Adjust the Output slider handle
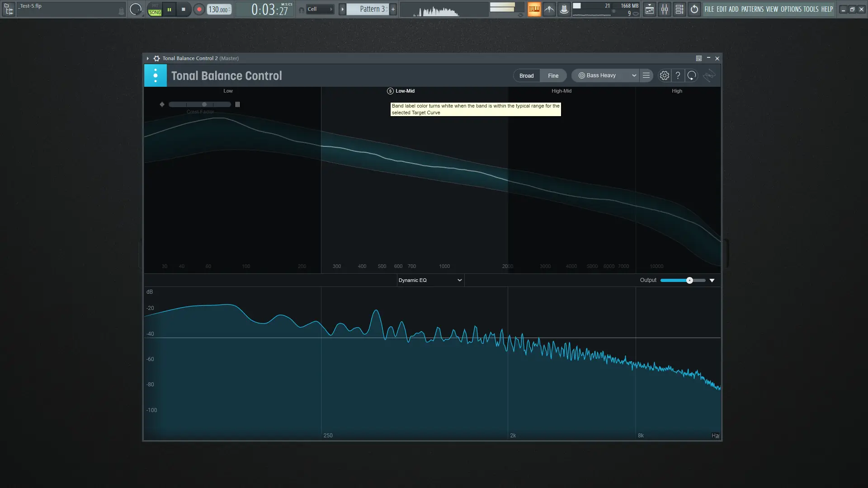Viewport: 868px width, 488px height. tap(689, 280)
